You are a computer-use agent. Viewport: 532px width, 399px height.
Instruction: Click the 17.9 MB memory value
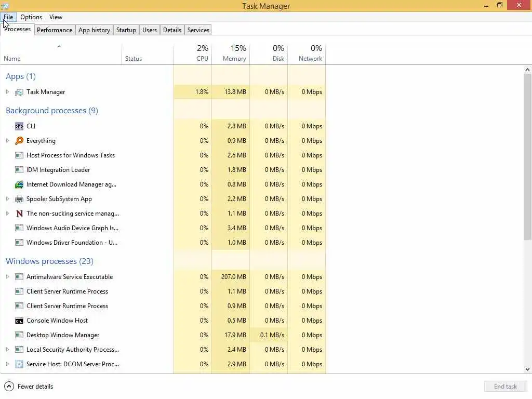click(x=235, y=335)
